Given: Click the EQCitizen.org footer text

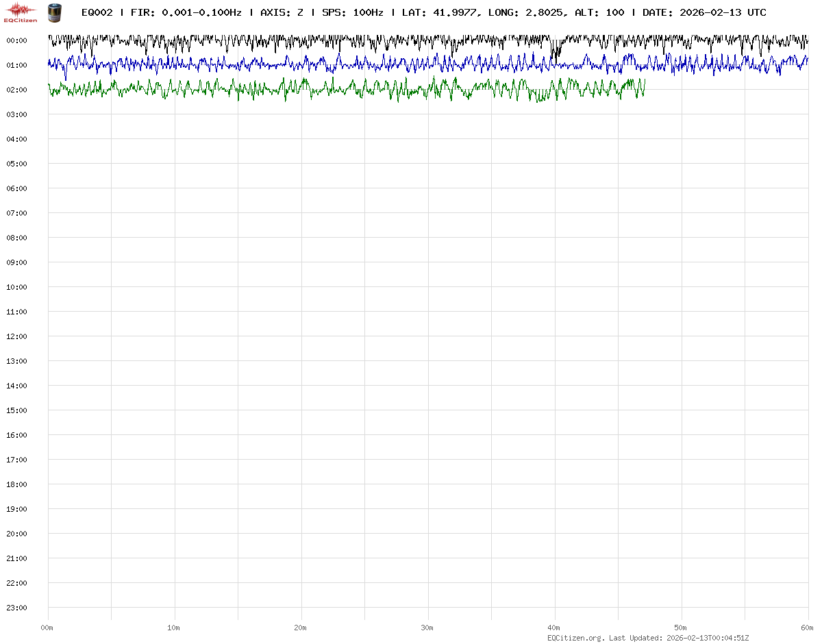Looking at the screenshot, I should [575, 638].
